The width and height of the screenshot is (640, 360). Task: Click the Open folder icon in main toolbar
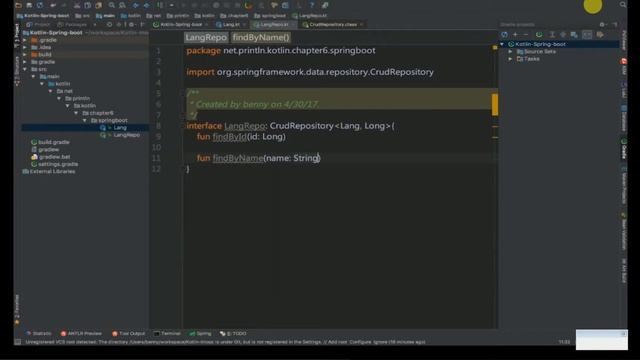click(18, 5)
